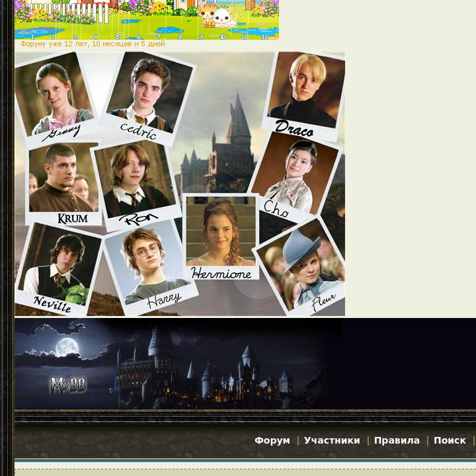476x476 pixels.
Task: Click the Krum polaroid photo
Action: pyautogui.click(x=63, y=184)
